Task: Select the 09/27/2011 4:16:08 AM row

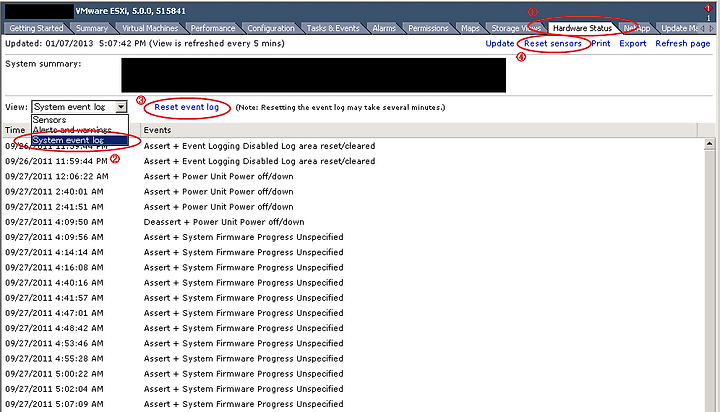Action: point(353,267)
